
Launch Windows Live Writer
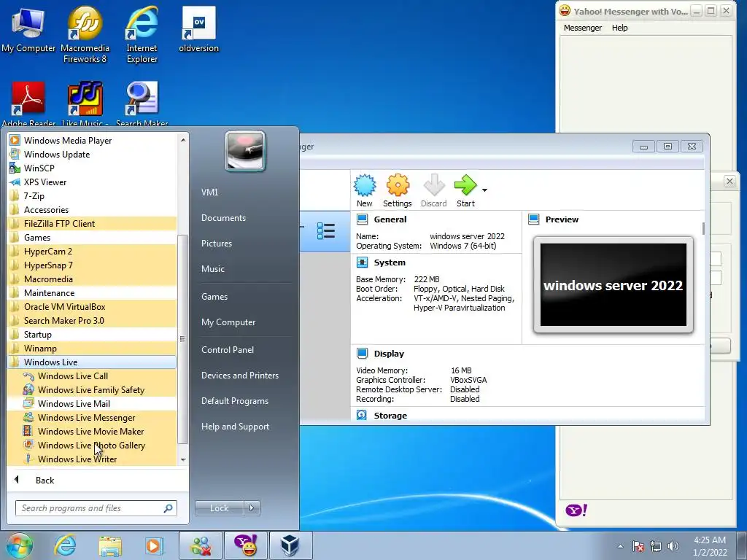click(x=92, y=459)
